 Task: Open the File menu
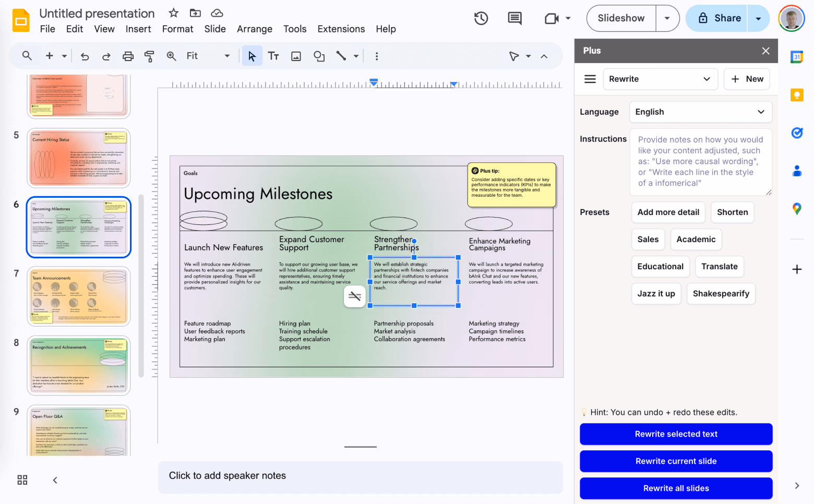47,29
